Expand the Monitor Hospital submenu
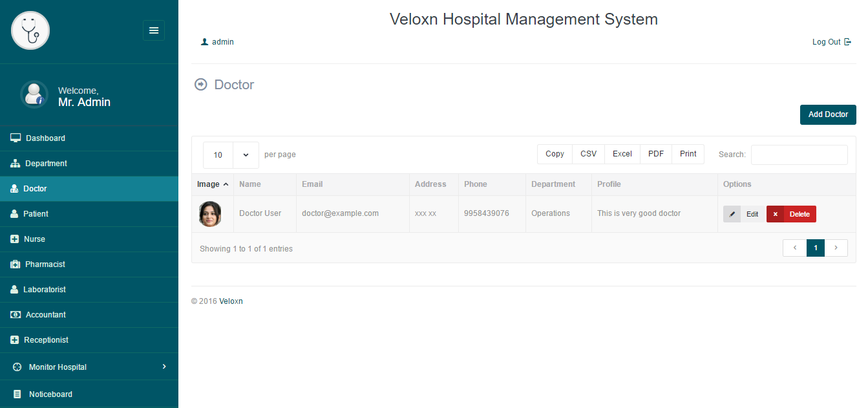The height and width of the screenshot is (408, 868). point(164,367)
